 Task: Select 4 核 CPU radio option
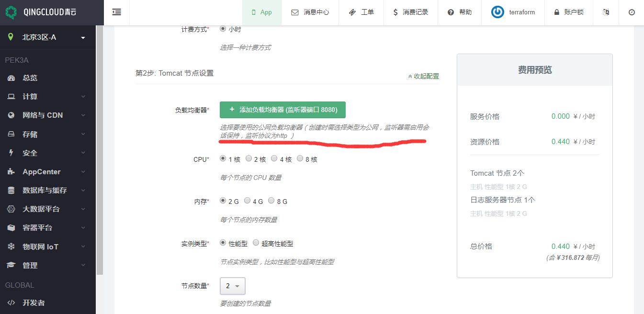pyautogui.click(x=274, y=158)
